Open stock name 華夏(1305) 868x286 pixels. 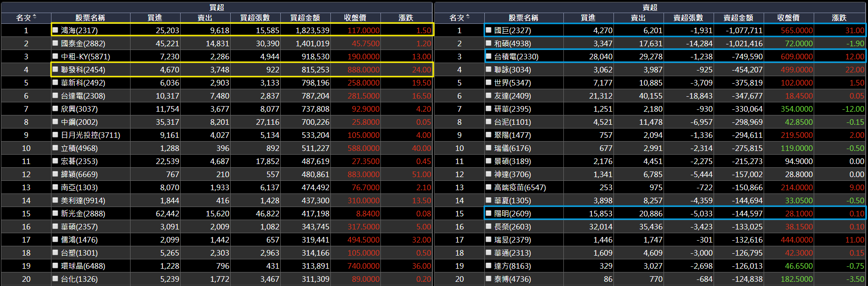512,200
